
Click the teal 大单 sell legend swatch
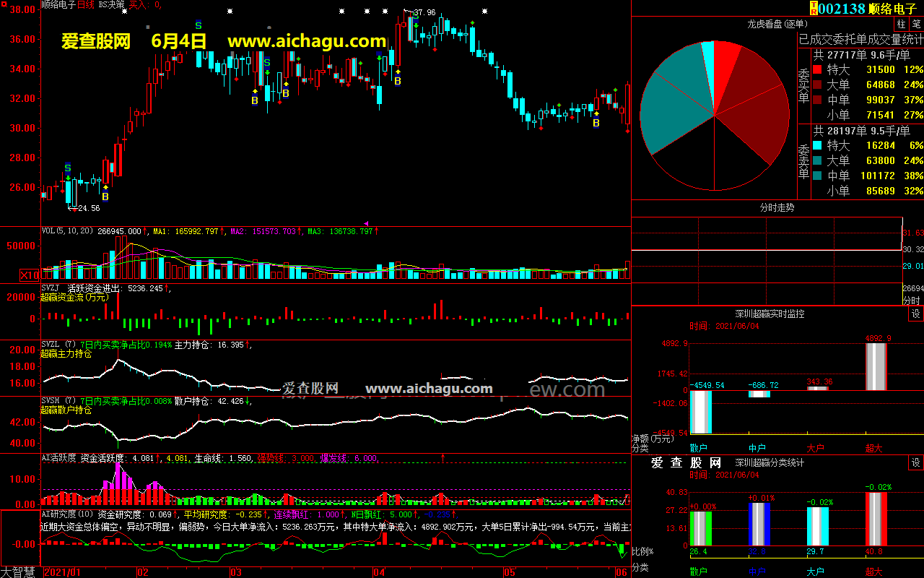tap(817, 161)
